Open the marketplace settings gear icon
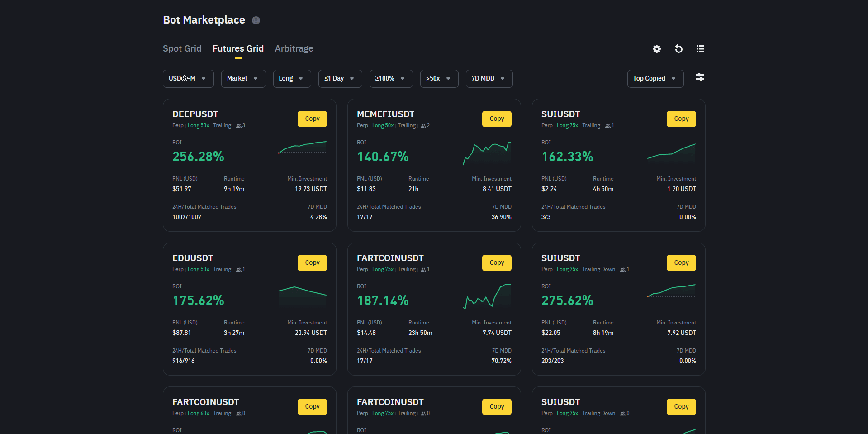 656,49
